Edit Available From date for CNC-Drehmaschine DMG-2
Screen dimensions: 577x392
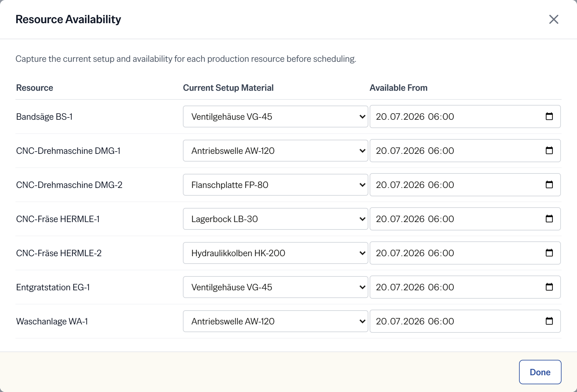[x=465, y=185]
